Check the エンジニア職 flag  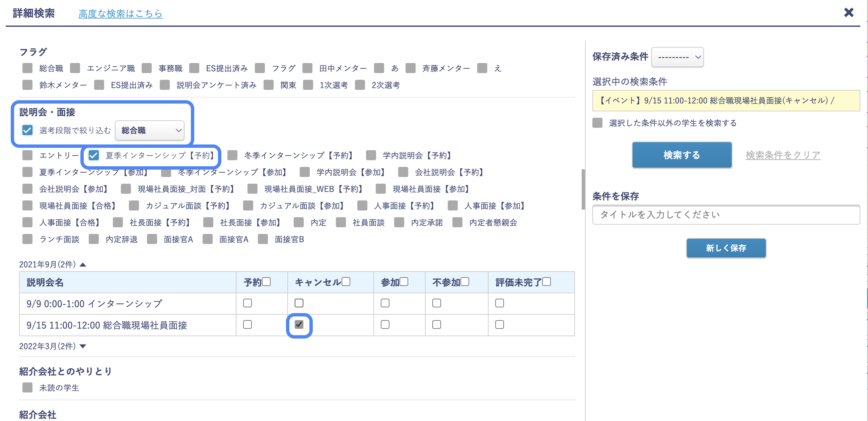75,68
